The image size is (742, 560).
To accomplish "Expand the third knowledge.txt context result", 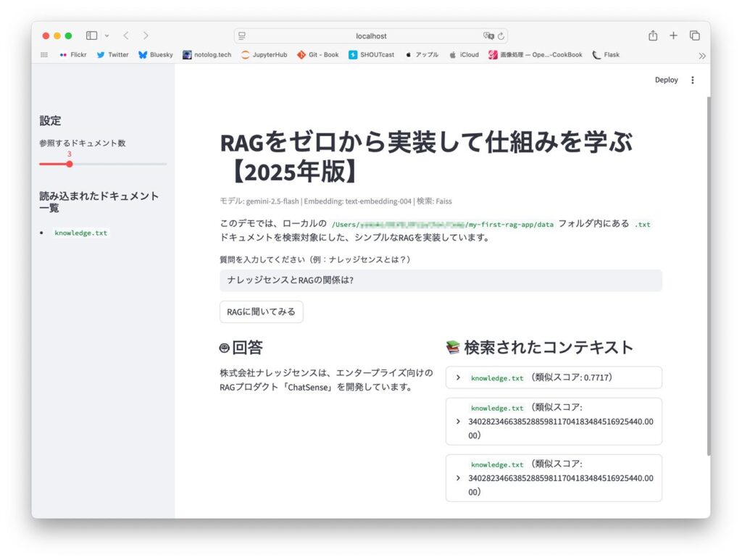I will [x=553, y=477].
